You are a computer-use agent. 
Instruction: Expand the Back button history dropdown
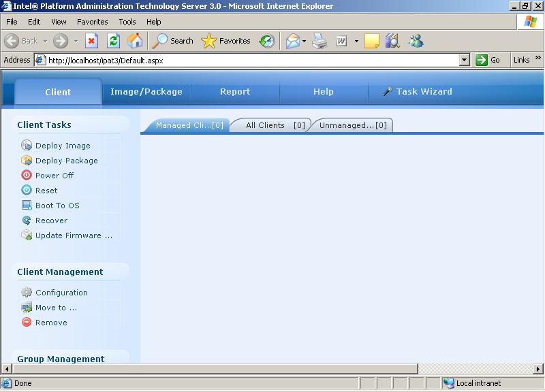(x=46, y=41)
